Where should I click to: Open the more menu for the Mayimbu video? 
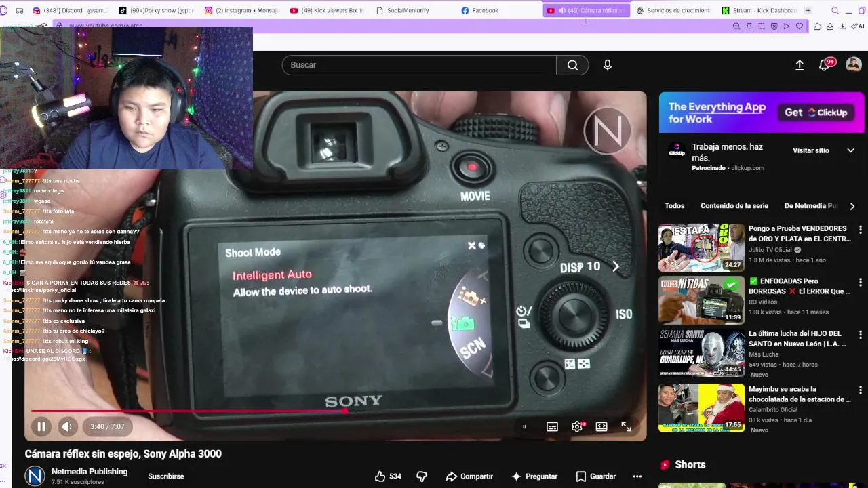coord(860,389)
